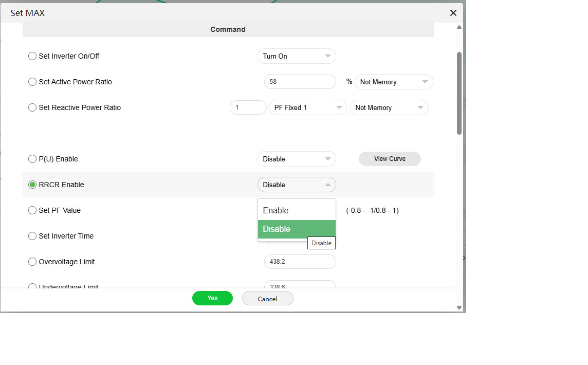Expand Active Power Not Memory dropdown

[x=394, y=82]
